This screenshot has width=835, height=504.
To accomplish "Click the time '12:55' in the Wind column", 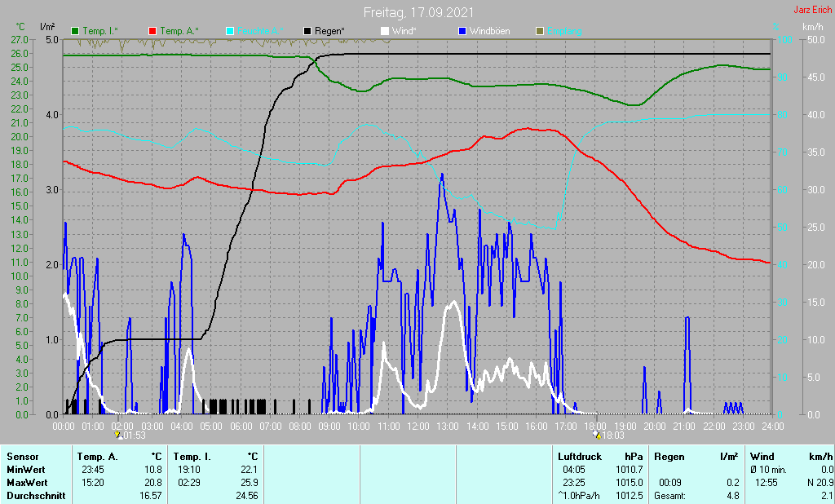I will pyautogui.click(x=767, y=483).
